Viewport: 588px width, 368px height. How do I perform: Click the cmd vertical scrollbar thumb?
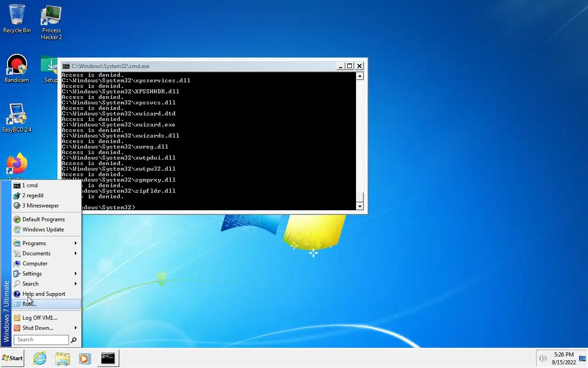[x=360, y=197]
